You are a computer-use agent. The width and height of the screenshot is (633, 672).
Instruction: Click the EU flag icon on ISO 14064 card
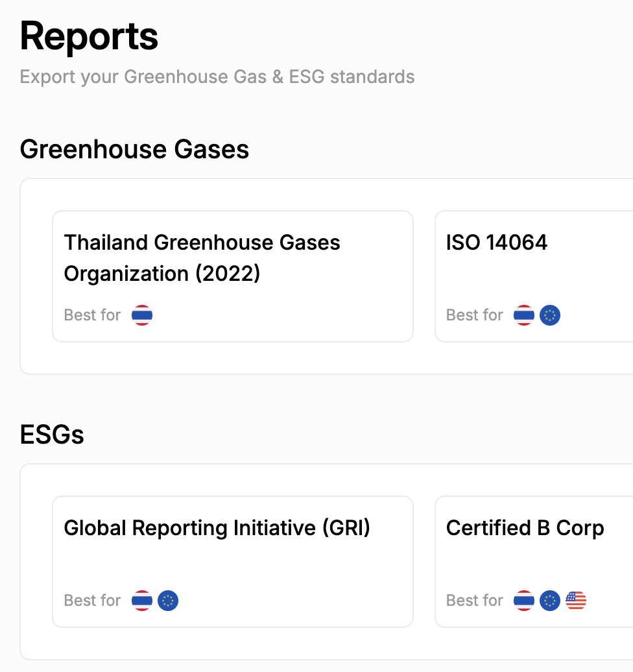pos(549,315)
